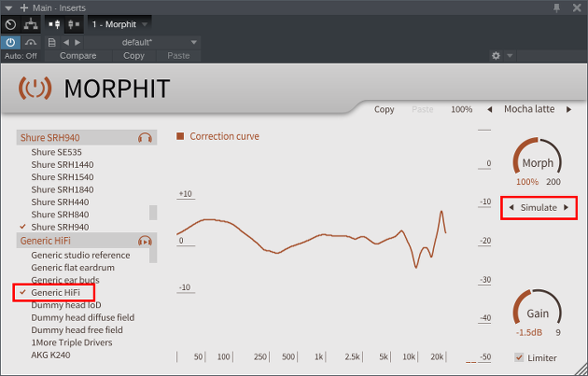Toggle the plugin power bypass button

coord(10,42)
